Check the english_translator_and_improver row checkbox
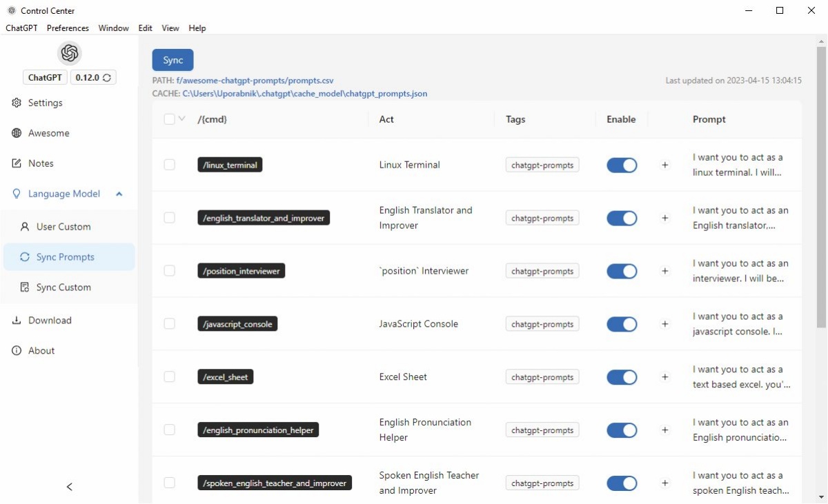The width and height of the screenshot is (828, 504). point(169,218)
